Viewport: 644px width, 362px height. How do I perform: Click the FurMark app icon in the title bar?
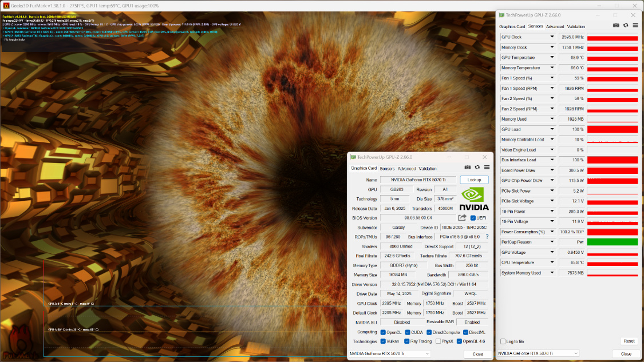pyautogui.click(x=6, y=6)
